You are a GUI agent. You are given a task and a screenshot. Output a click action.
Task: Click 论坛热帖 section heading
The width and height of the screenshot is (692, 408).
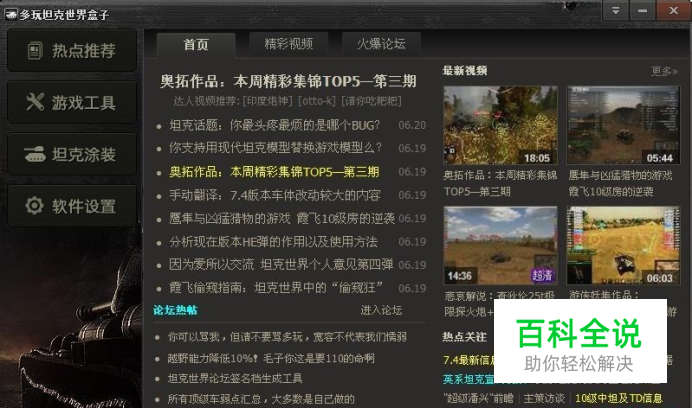coord(175,310)
